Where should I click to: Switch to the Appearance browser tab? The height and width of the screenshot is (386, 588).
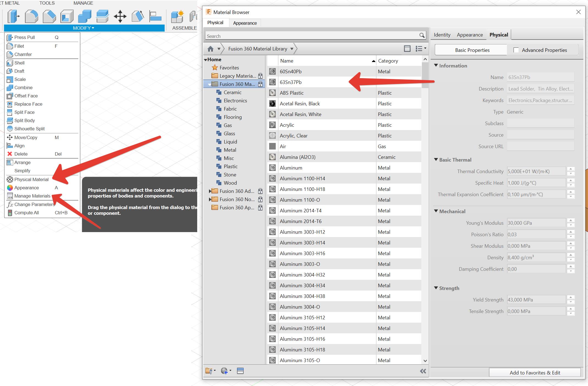pyautogui.click(x=245, y=23)
